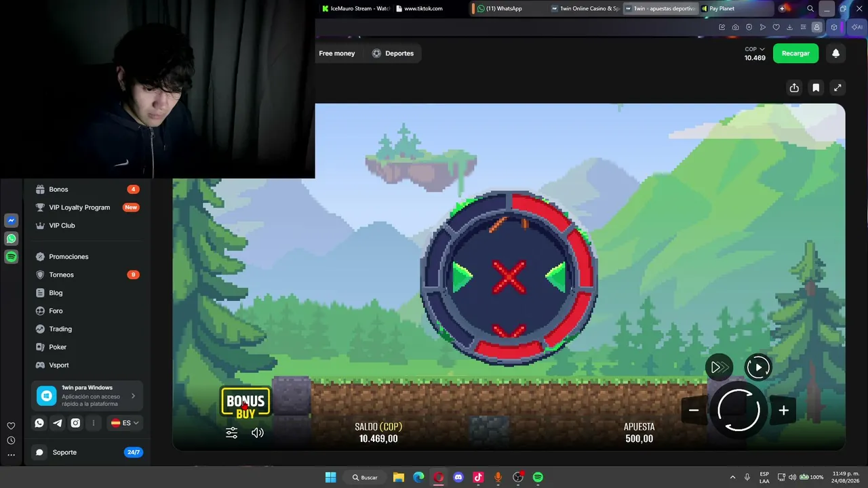The height and width of the screenshot is (488, 868).
Task: Open a new browser tab
Action: point(783,9)
